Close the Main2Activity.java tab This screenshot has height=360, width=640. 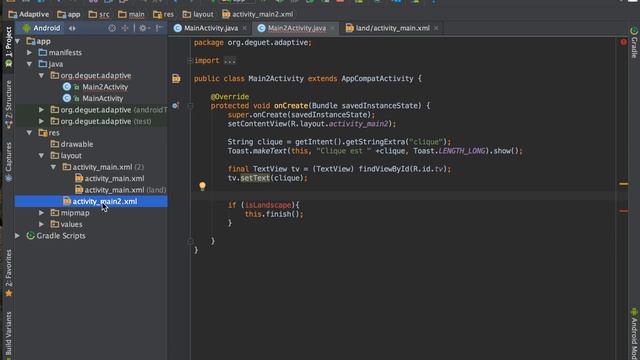pos(332,28)
